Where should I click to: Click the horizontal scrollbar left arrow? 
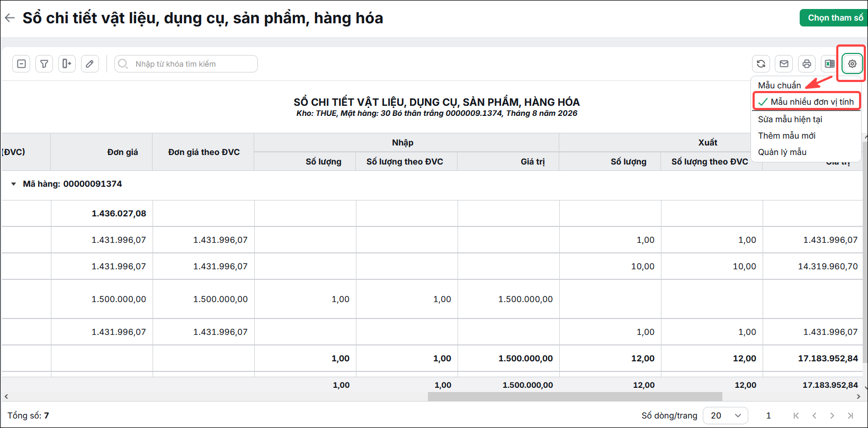(6, 396)
